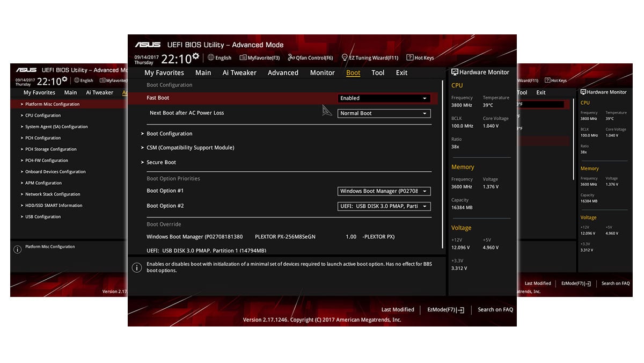
Task: Click the ASUS logo in front window
Action: (x=147, y=45)
